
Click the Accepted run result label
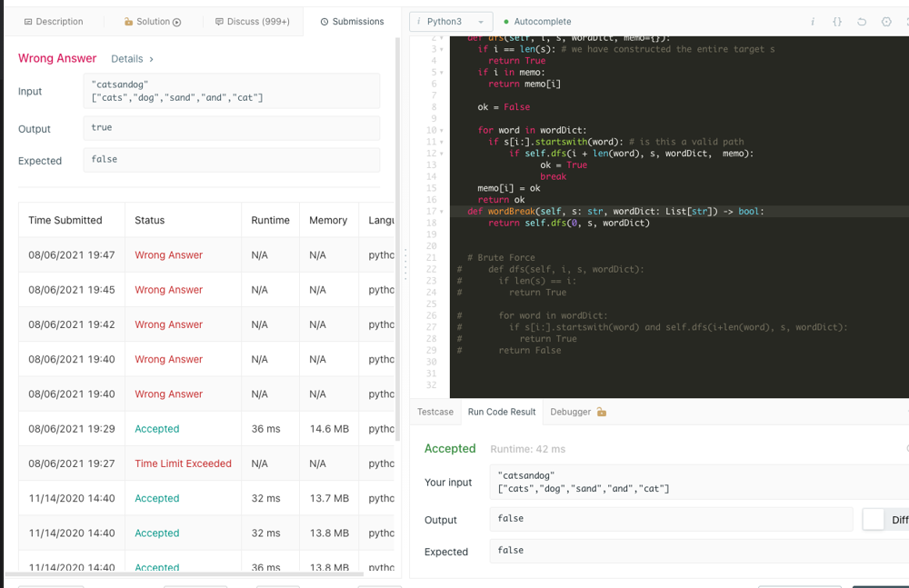coord(450,448)
